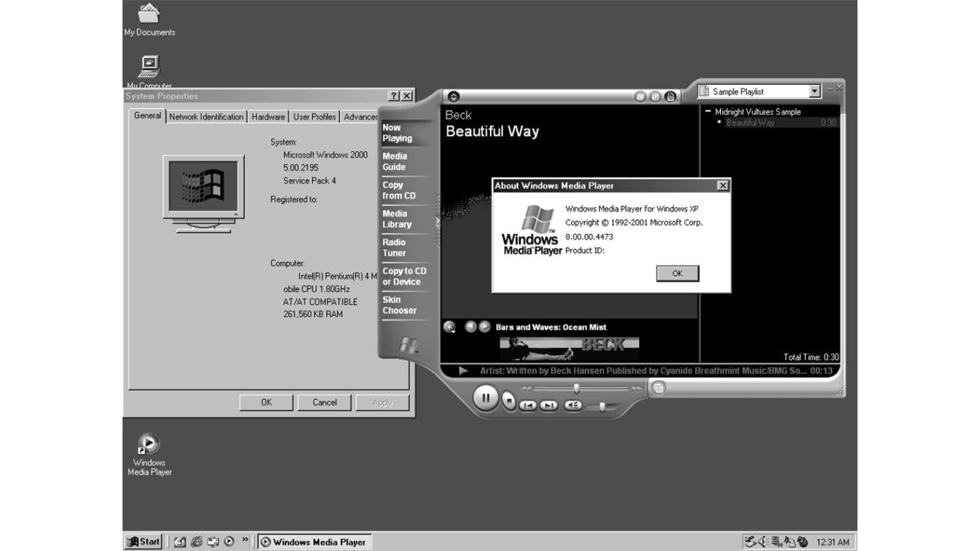The image size is (980, 551).
Task: Click the Windows Media Player logo in About
Action: tap(531, 230)
